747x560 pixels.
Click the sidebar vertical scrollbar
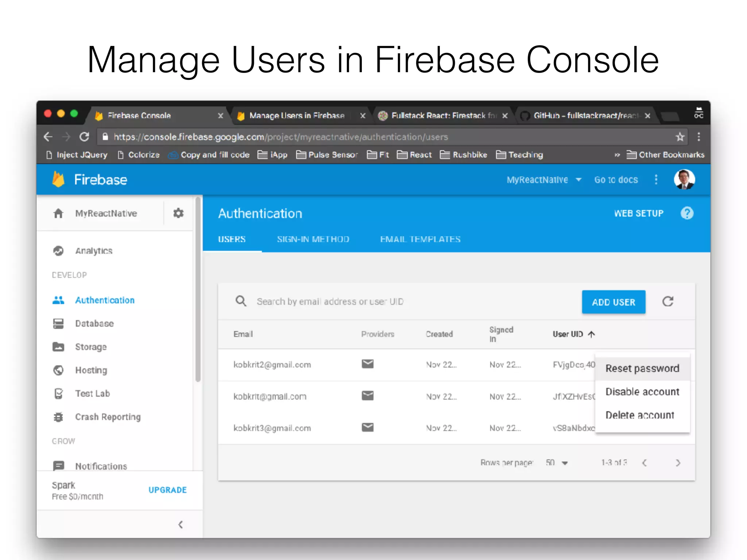(198, 289)
